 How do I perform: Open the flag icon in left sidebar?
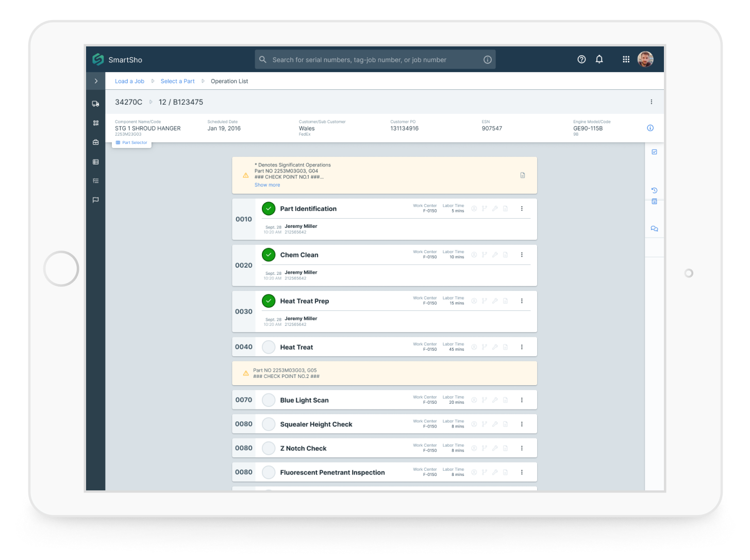95,200
